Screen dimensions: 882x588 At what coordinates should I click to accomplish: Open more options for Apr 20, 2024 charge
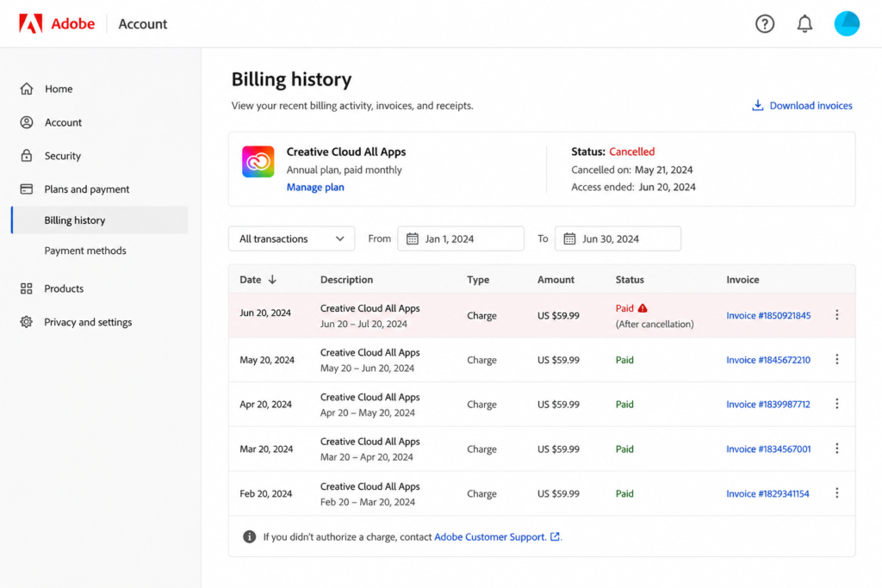836,404
